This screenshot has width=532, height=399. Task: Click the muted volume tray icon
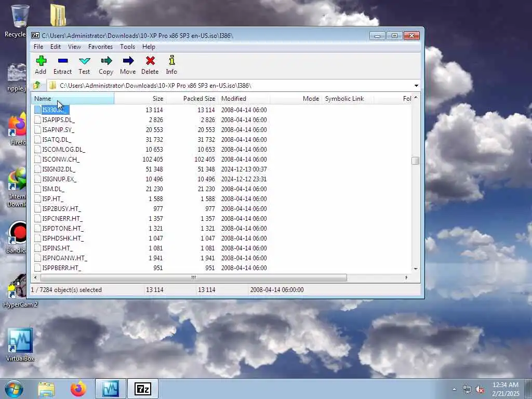coord(480,390)
